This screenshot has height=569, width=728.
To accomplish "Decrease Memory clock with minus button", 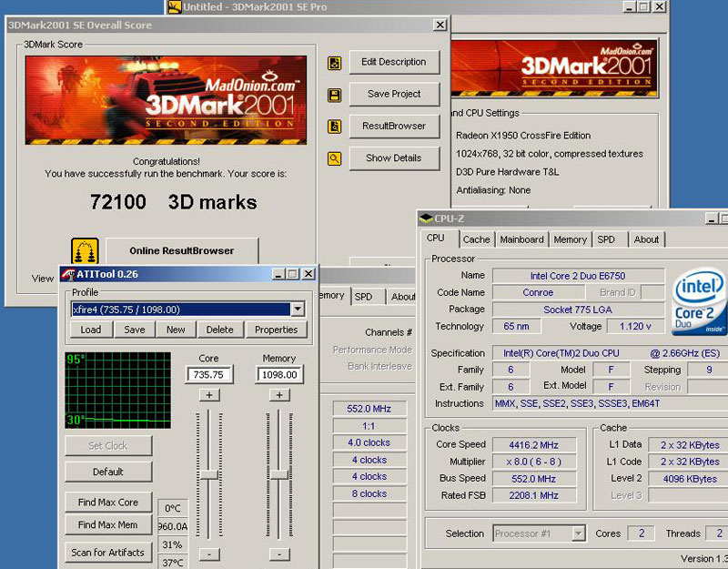I will click(x=279, y=554).
